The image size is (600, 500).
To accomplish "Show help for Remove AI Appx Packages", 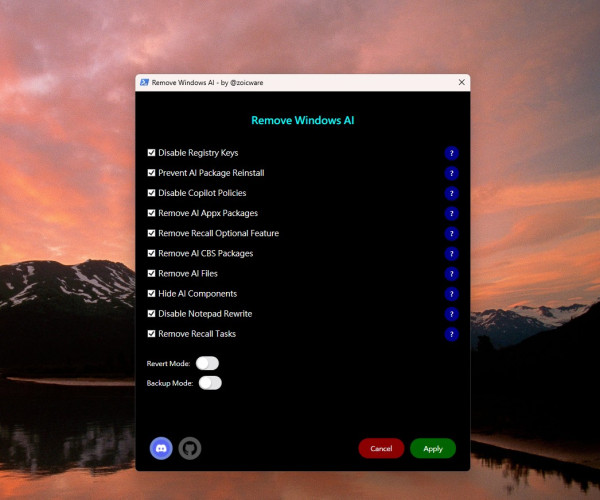I will tap(452, 213).
